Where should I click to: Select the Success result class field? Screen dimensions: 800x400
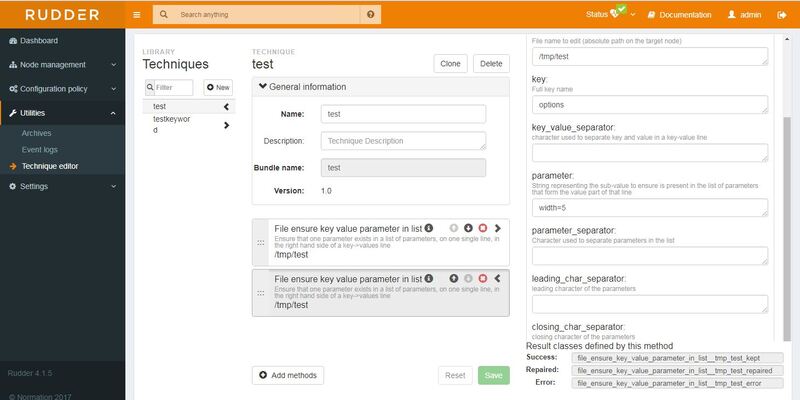pos(677,358)
